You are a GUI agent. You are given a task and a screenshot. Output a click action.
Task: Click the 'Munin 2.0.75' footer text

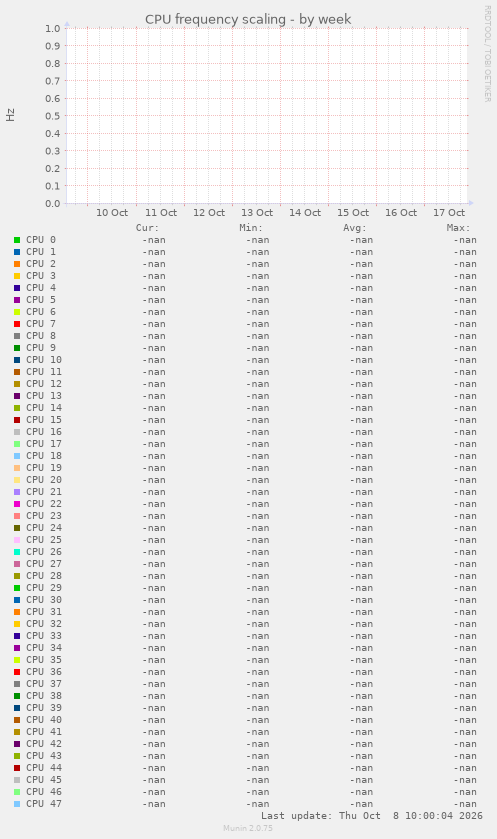point(248,828)
